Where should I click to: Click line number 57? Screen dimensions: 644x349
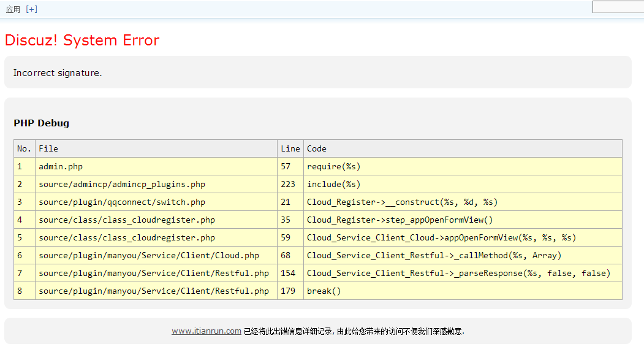point(290,166)
